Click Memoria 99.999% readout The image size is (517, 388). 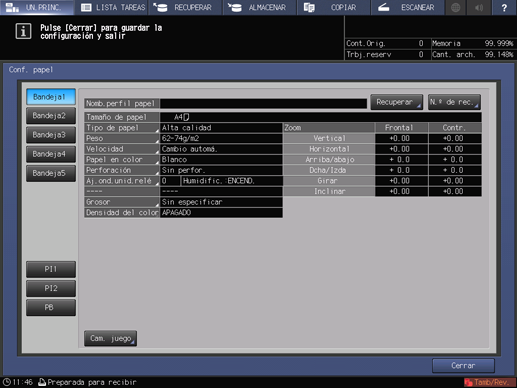[473, 44]
